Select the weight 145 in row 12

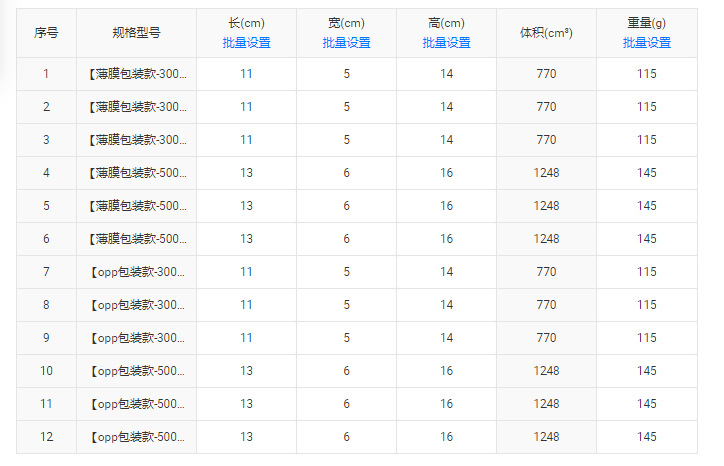pos(646,437)
